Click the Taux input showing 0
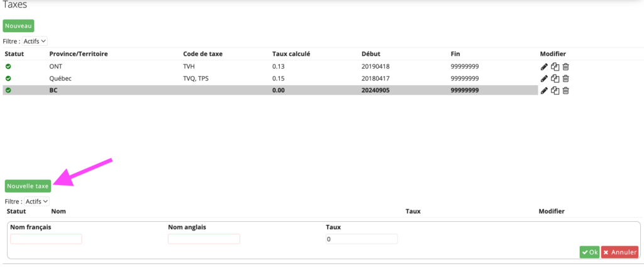The width and height of the screenshot is (644, 269). [x=362, y=239]
